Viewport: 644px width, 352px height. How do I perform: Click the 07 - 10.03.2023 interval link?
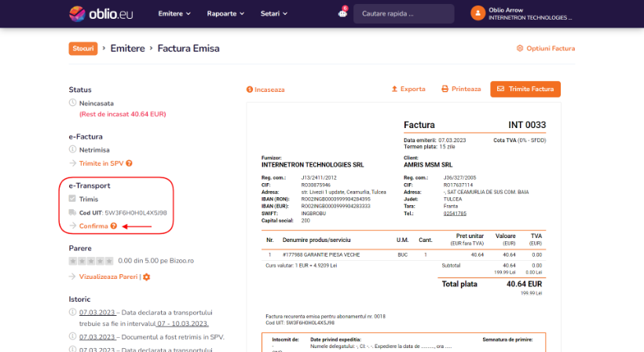(183, 324)
